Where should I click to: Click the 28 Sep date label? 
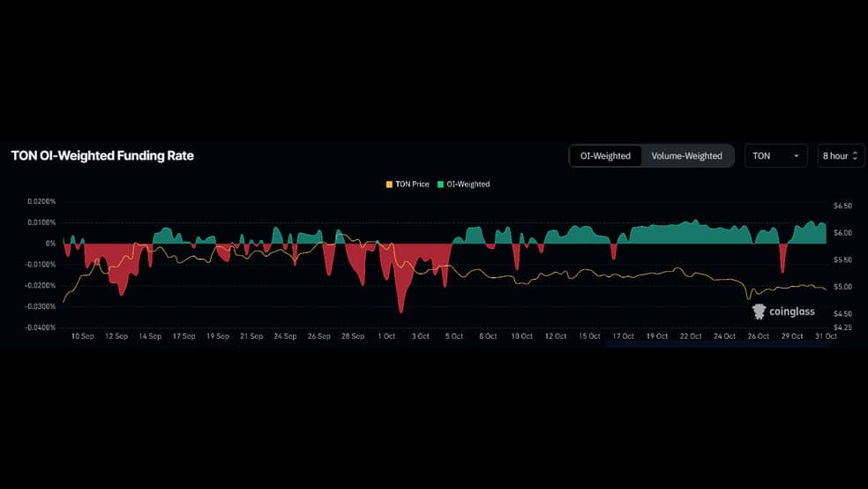353,336
